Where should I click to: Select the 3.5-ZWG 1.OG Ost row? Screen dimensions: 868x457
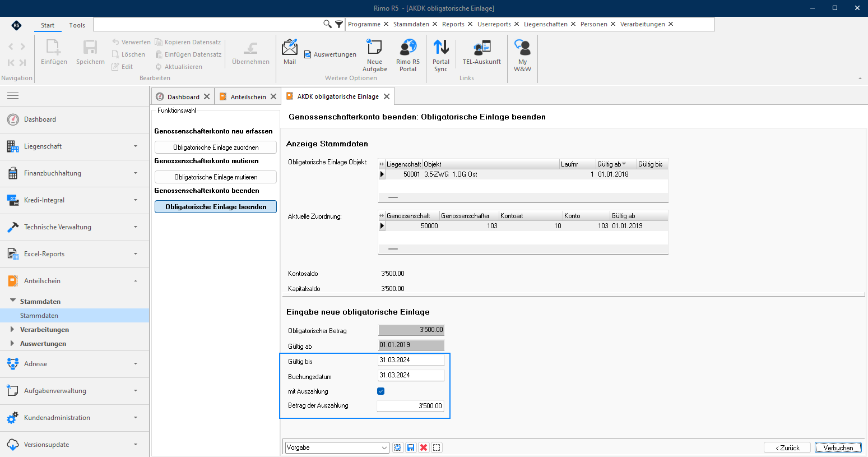[523, 174]
